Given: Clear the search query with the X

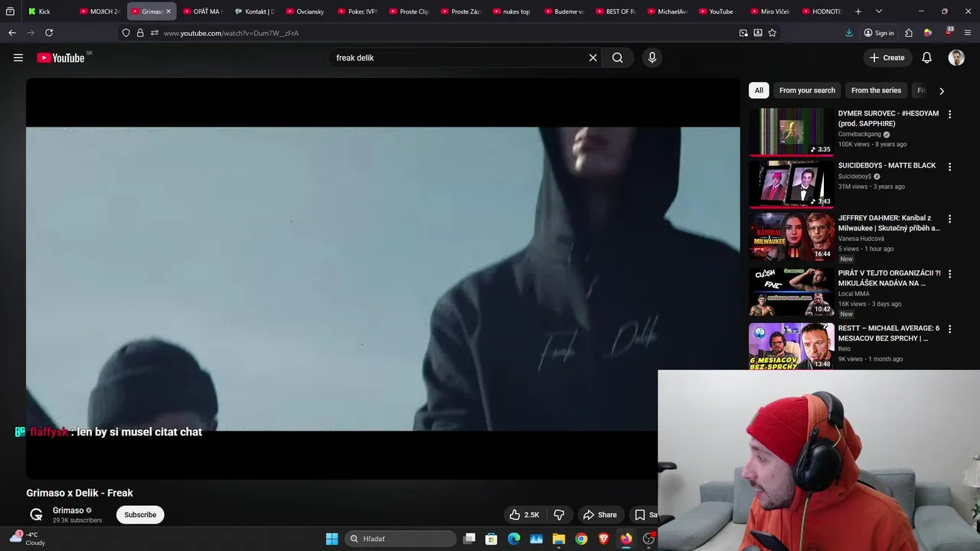Looking at the screenshot, I should [593, 57].
